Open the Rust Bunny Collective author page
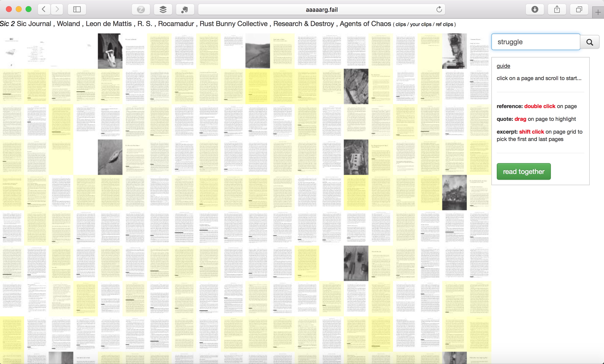Screen dimensions: 604x364 234,24
